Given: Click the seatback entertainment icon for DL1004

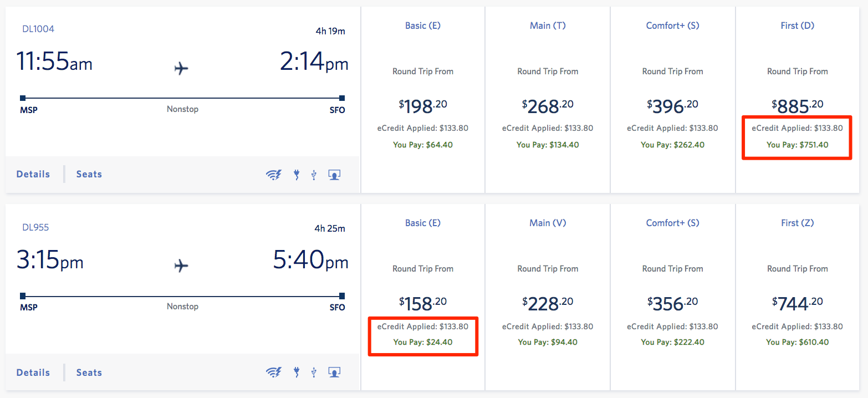Looking at the screenshot, I should click(x=334, y=174).
